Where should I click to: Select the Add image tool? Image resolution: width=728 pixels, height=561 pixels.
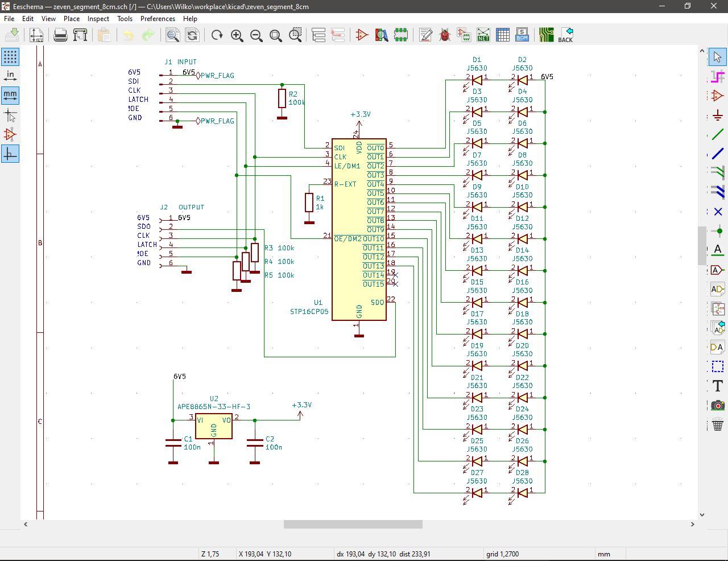pos(717,405)
